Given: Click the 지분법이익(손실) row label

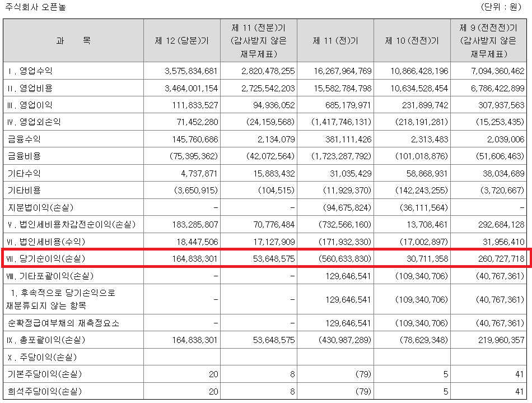Looking at the screenshot, I should pos(40,207).
